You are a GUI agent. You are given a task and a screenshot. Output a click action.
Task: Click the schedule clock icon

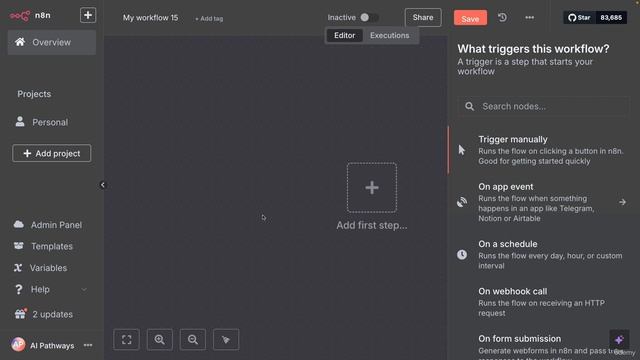(x=462, y=255)
